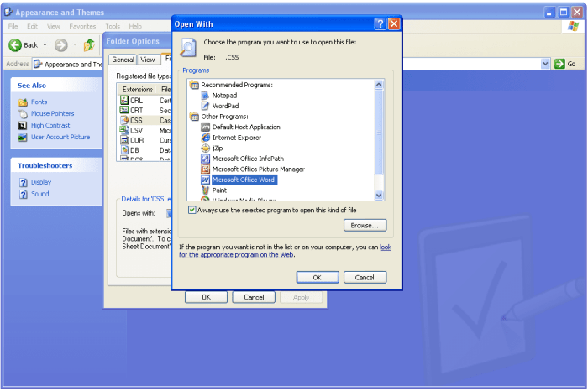
Task: Toggle Always use the selected program checkbox
Action: pos(192,210)
